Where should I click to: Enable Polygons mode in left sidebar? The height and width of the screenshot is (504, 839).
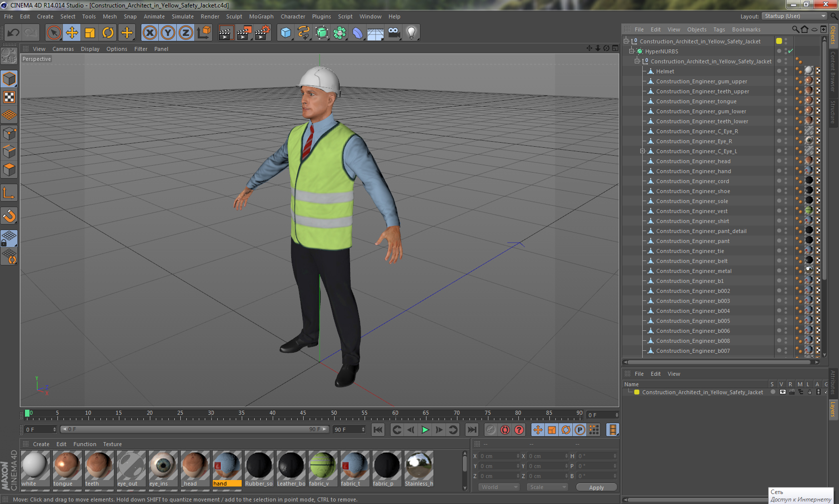point(9,170)
